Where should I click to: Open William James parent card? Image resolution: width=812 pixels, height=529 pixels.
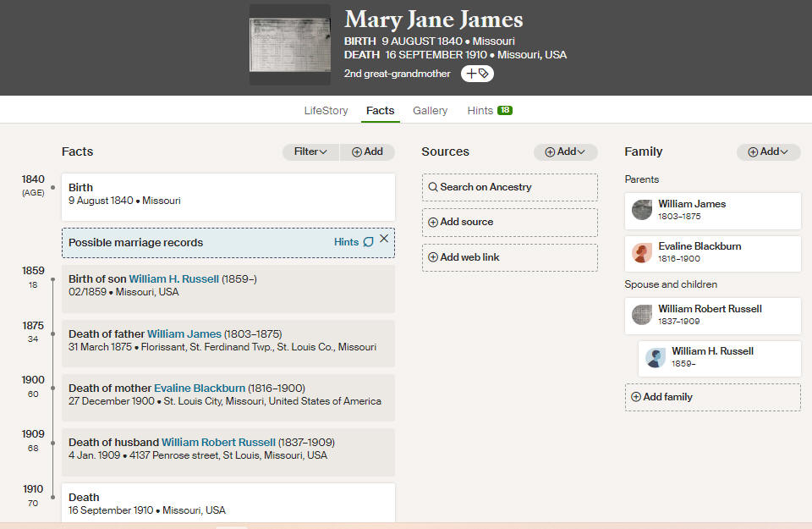tap(712, 211)
